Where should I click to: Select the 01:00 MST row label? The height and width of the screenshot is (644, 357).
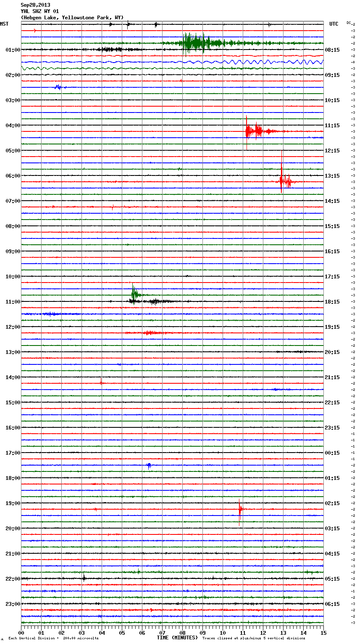click(x=13, y=50)
